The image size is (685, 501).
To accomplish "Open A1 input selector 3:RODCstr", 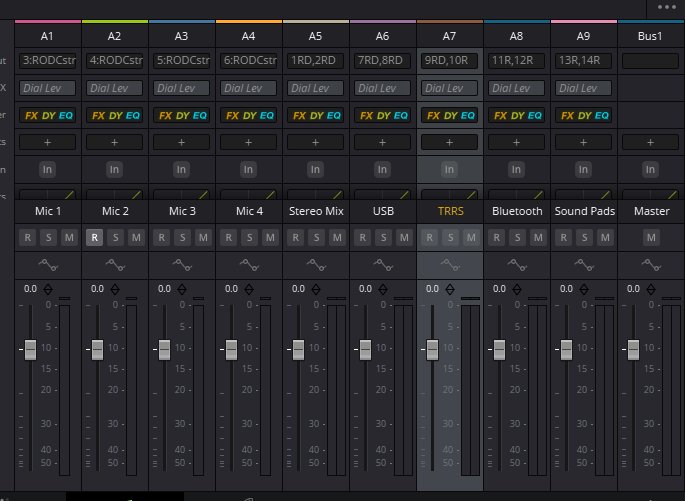I will 48,60.
